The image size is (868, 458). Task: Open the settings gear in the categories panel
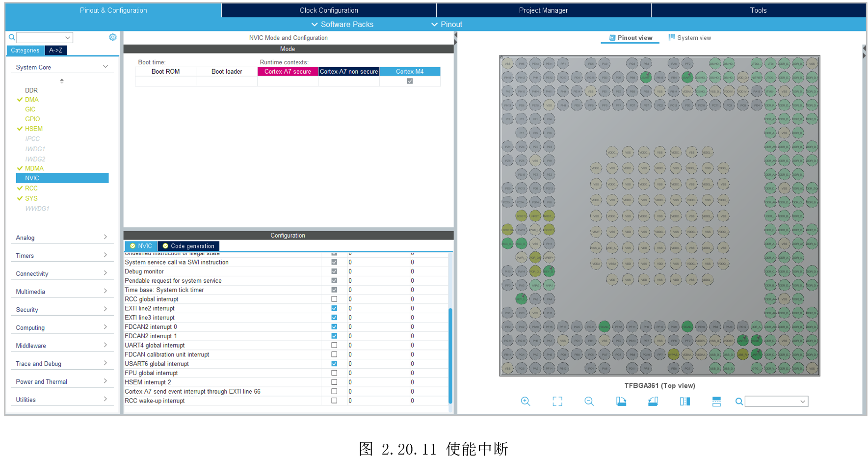point(113,37)
